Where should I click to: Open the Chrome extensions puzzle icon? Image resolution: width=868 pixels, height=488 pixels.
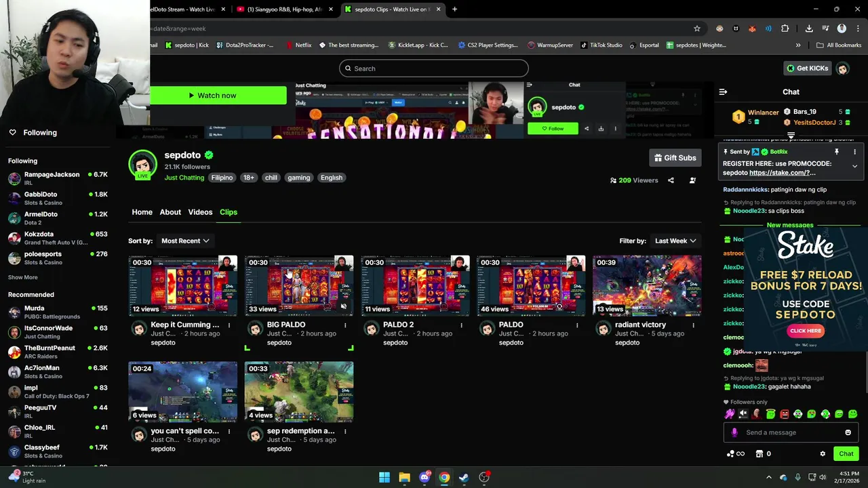coord(785,28)
